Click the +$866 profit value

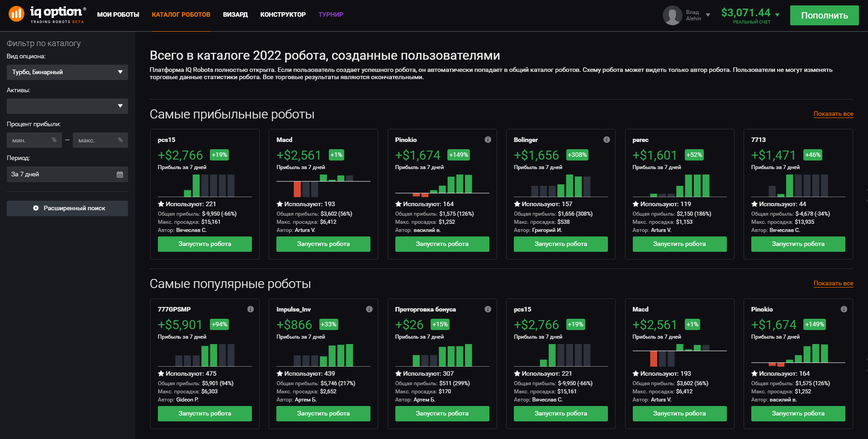(294, 325)
